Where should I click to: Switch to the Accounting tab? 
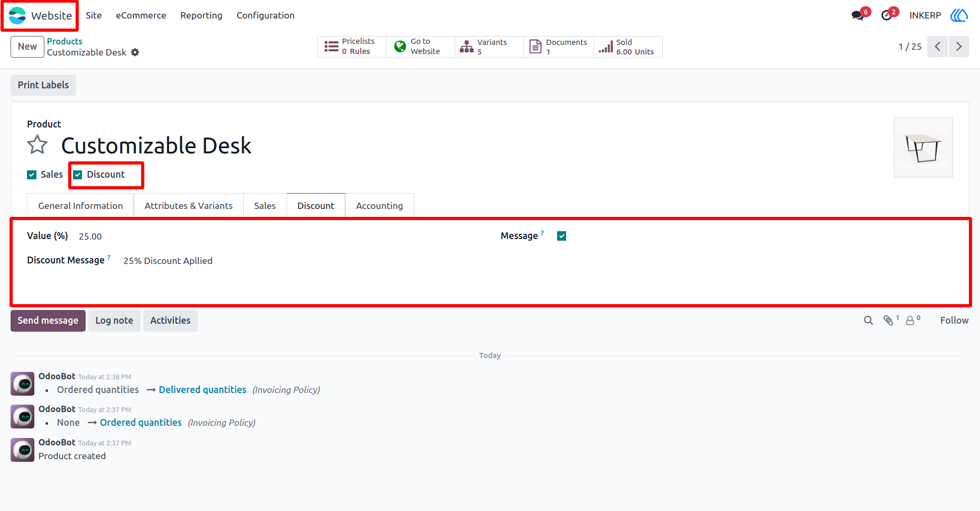tap(380, 206)
